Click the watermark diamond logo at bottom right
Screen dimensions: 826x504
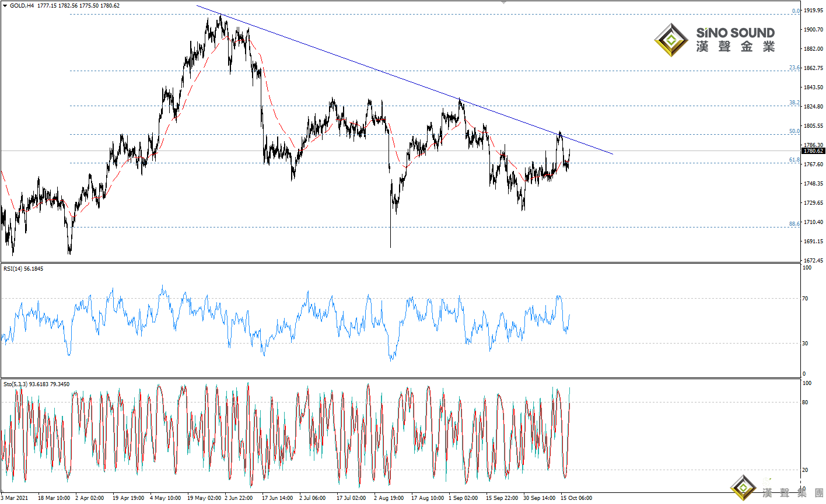[743, 487]
